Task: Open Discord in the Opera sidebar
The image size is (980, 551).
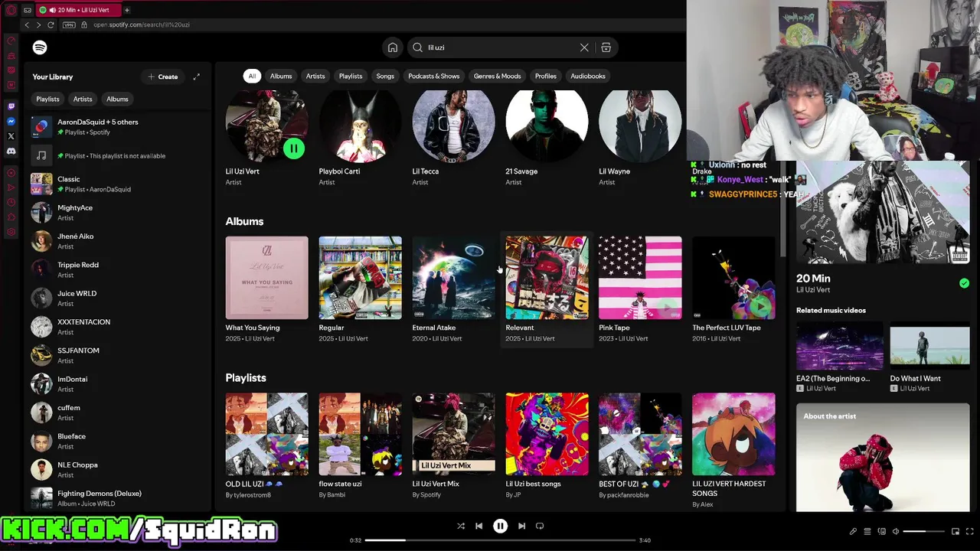Action: point(11,152)
